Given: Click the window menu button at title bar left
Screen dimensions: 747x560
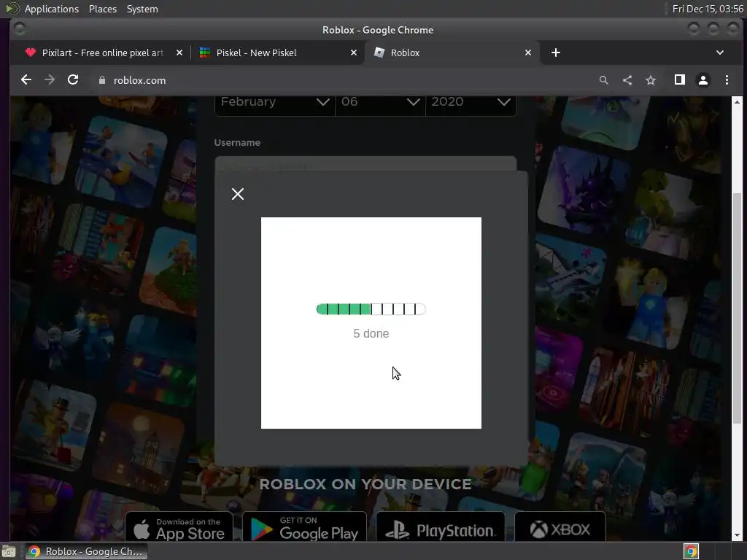Looking at the screenshot, I should tap(20, 29).
